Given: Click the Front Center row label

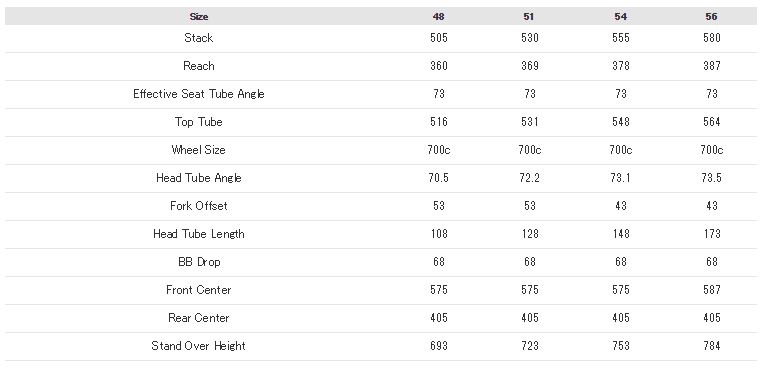Looking at the screenshot, I should 199,290.
